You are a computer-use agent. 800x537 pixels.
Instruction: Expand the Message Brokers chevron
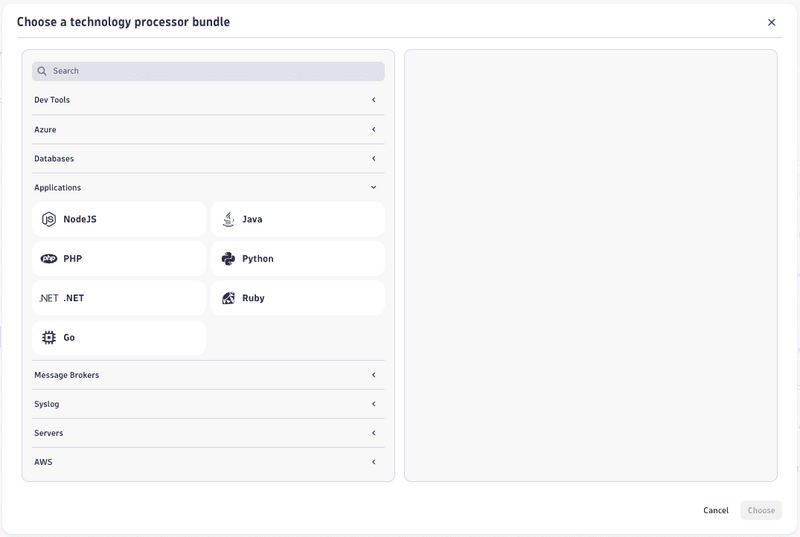point(373,375)
